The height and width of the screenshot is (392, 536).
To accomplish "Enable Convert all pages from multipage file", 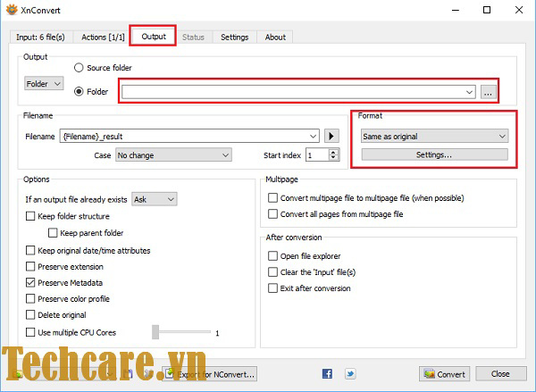I will pyautogui.click(x=272, y=214).
